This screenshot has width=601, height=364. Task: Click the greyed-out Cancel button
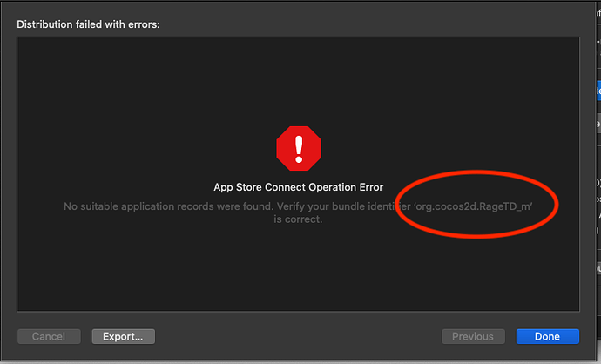point(49,336)
